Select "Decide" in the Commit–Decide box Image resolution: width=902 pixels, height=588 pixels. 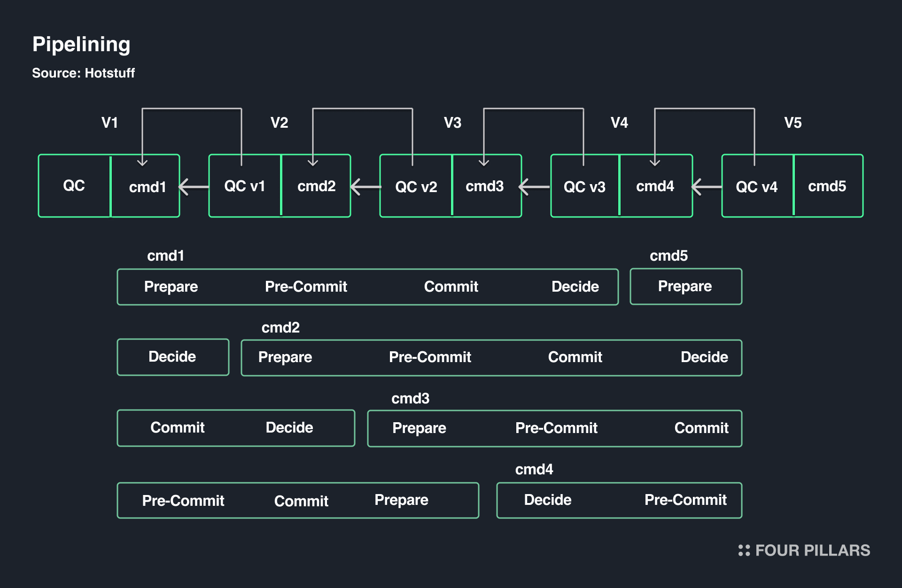pyautogui.click(x=289, y=428)
